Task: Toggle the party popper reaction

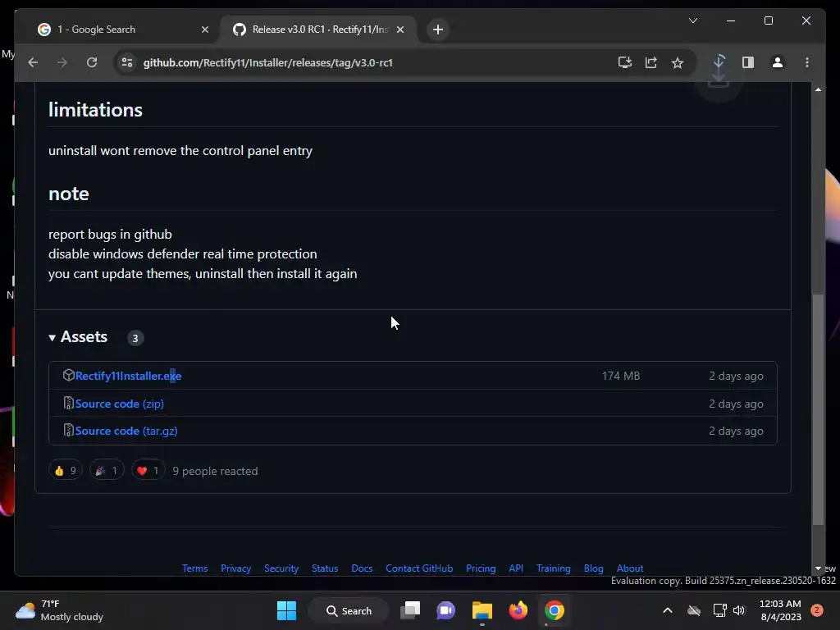Action: point(107,470)
